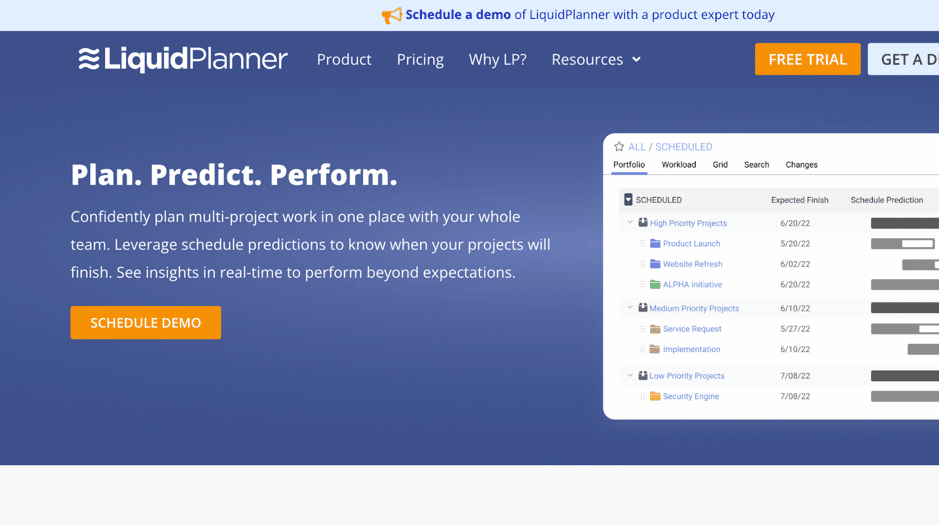Click the Service Request folder icon
This screenshot has width=939, height=525.
click(655, 329)
